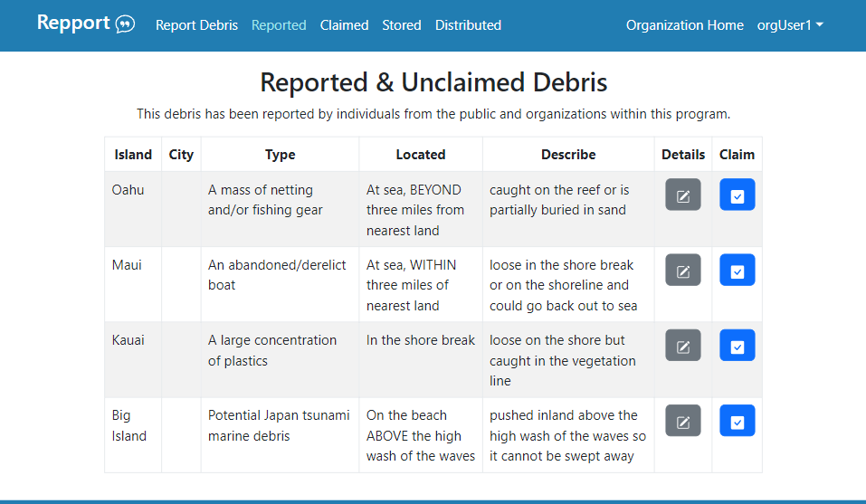
Task: Select the active Reported nav link
Action: (x=279, y=25)
